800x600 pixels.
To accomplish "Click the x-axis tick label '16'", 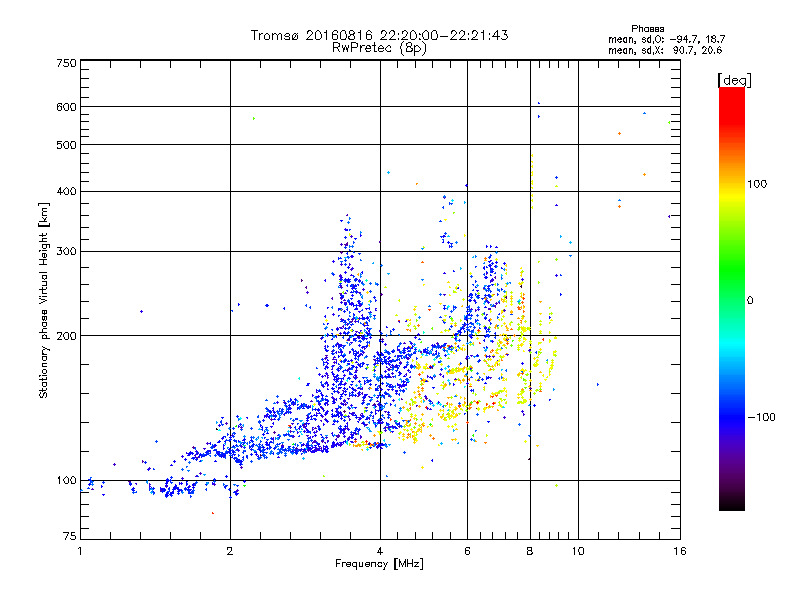I will [680, 551].
